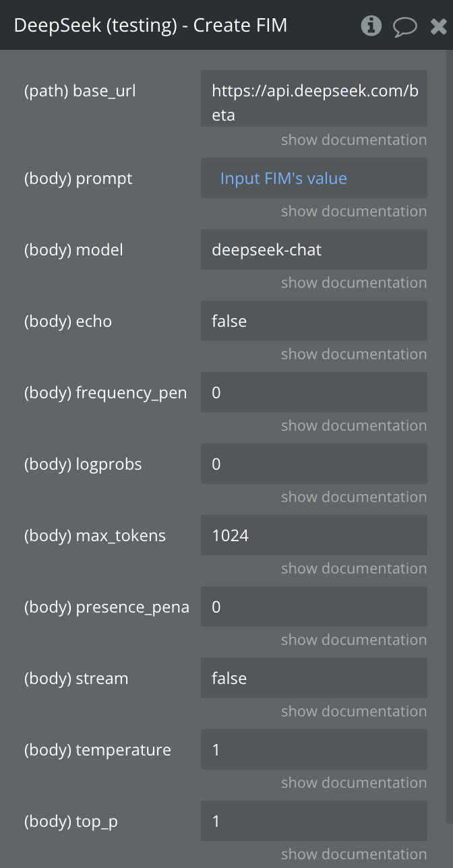Show documentation for max_tokens

[x=354, y=569]
